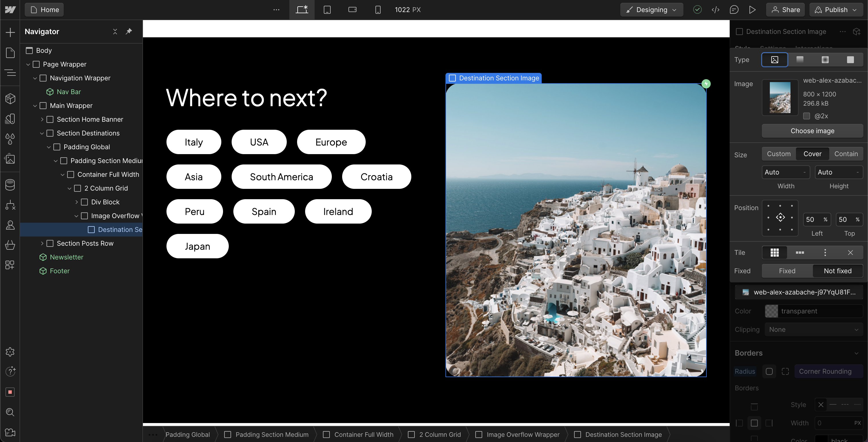Open the Components cube icon
Viewport: 868px width, 442px height.
(x=10, y=98)
